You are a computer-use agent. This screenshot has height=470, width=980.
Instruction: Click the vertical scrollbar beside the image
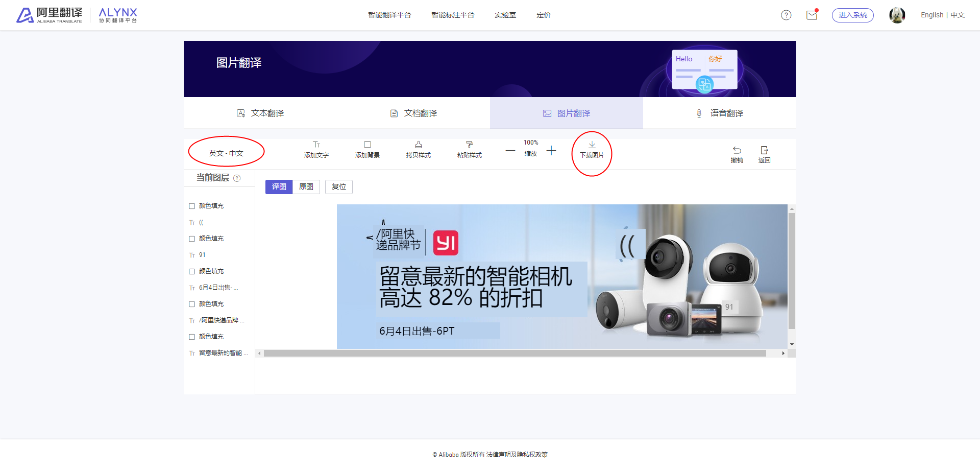point(792,271)
